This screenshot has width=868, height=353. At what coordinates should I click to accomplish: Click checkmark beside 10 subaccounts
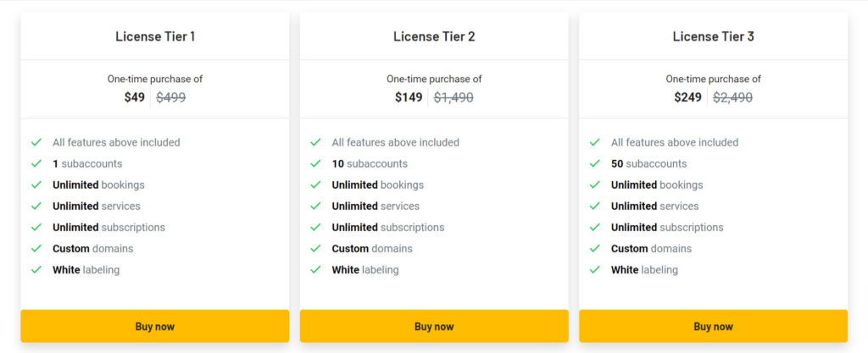click(315, 163)
